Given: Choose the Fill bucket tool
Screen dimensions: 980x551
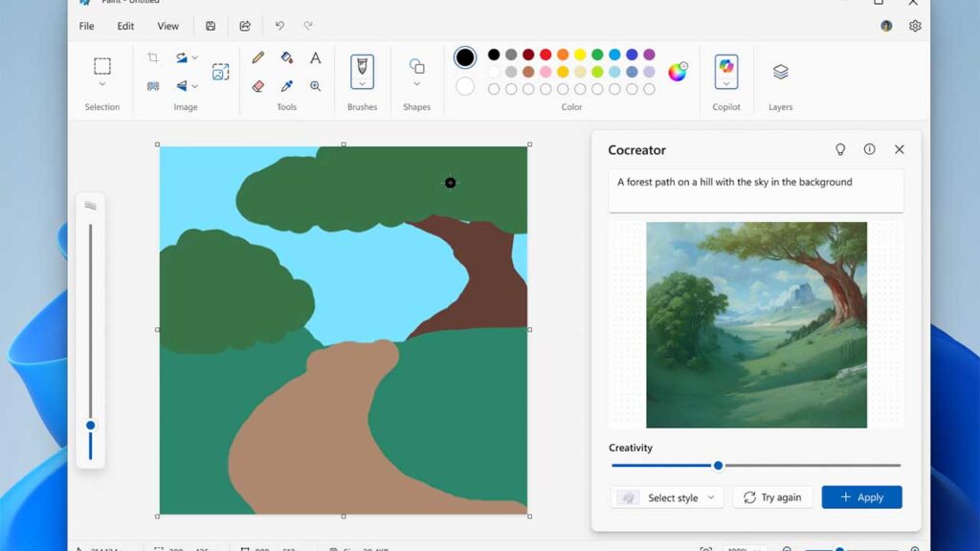Looking at the screenshot, I should (x=286, y=58).
